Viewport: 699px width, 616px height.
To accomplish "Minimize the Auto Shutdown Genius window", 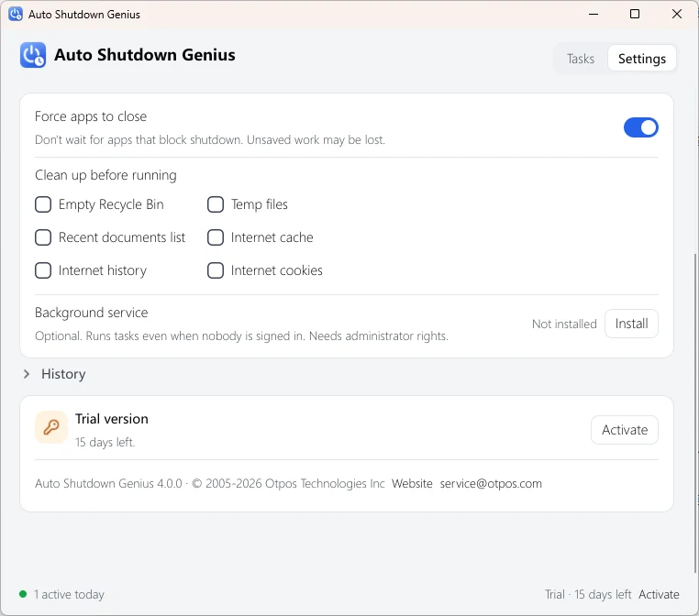I will coord(594,15).
